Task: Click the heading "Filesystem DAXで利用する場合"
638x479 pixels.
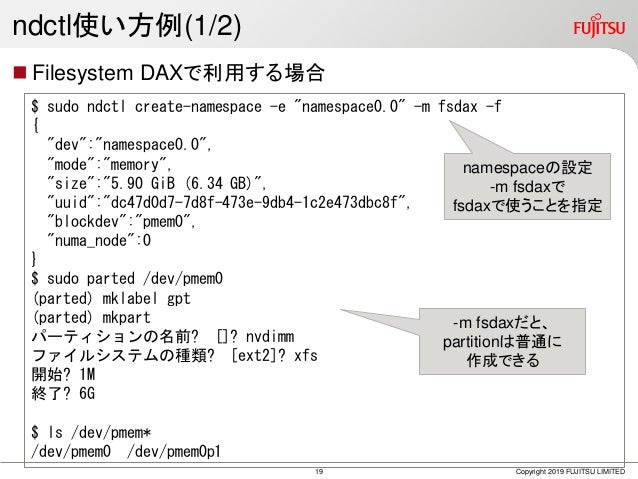Action: [178, 73]
